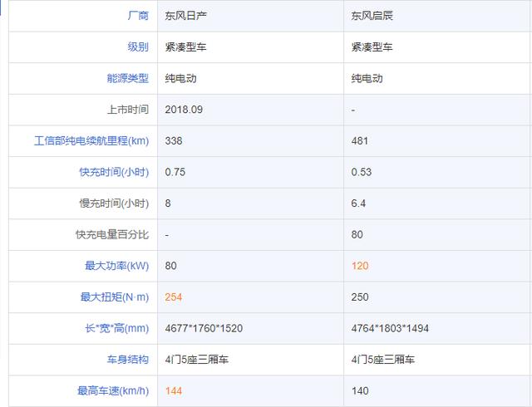Screen dimensions: 532x407
Task: Open the 级别 parameter link
Action: (138, 47)
